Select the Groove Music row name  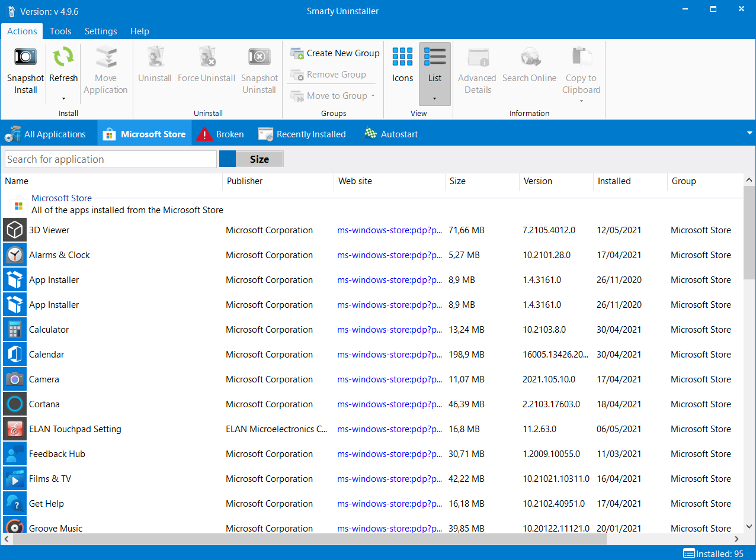[x=56, y=528]
